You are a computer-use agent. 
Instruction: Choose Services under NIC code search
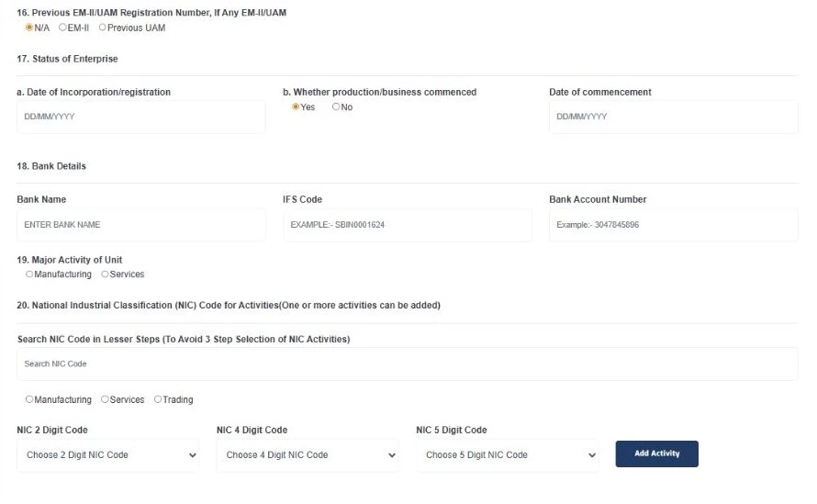tap(106, 400)
